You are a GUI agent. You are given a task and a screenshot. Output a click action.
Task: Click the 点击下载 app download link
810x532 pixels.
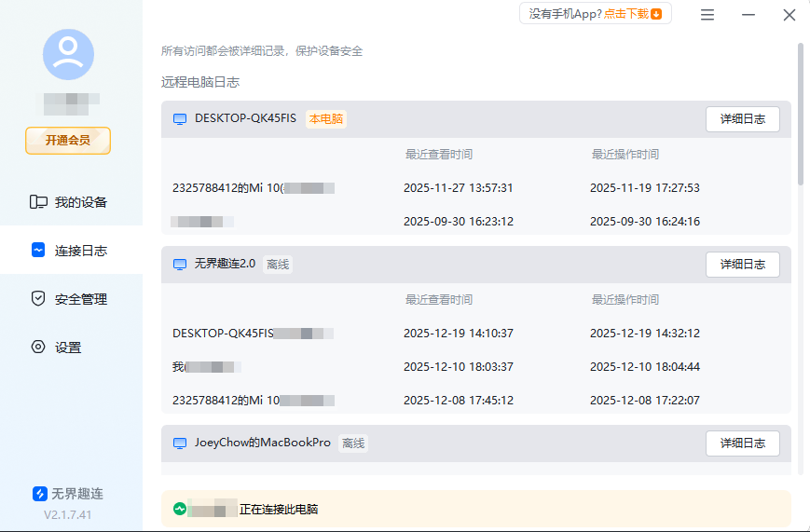click(x=626, y=14)
